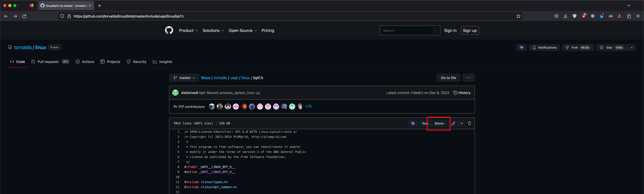Open a new browser tab
This screenshot has height=194, width=644.
[x=99, y=6]
